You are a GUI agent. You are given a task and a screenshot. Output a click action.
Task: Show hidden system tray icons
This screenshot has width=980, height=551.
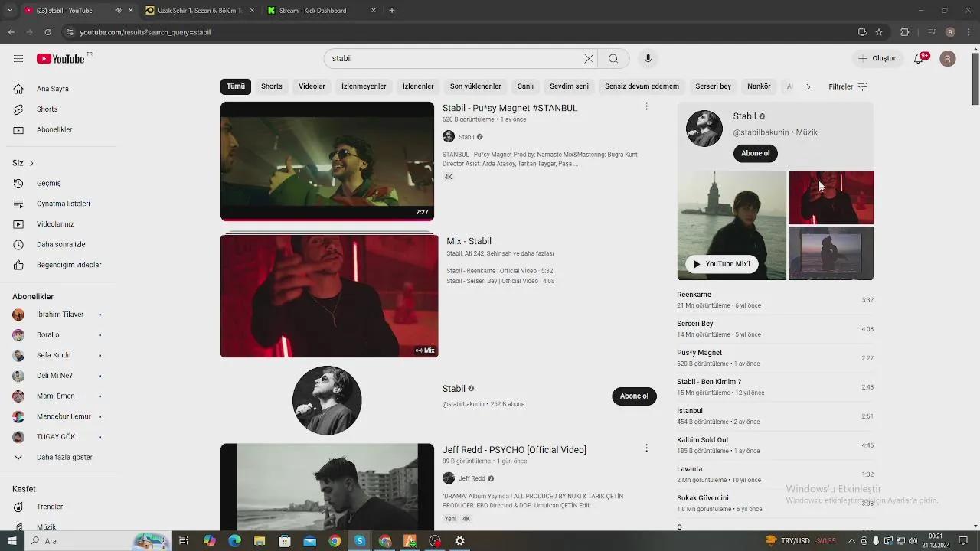[x=851, y=541]
